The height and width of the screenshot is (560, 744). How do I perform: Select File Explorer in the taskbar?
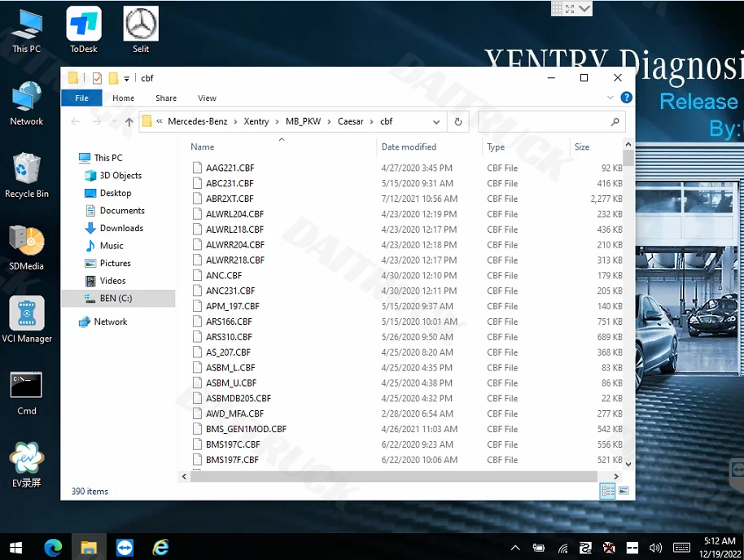[89, 548]
